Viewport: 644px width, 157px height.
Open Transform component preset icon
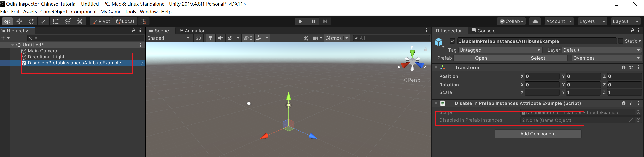[631, 67]
